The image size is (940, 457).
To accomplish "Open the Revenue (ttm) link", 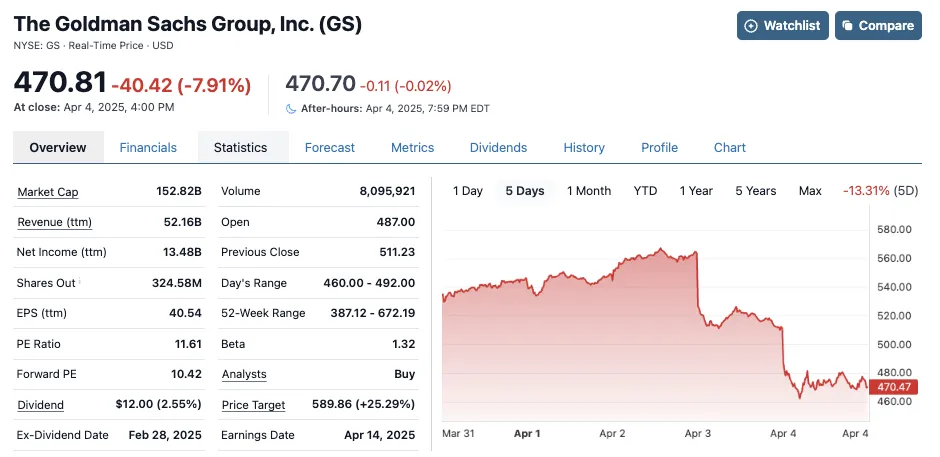I will tap(55, 222).
